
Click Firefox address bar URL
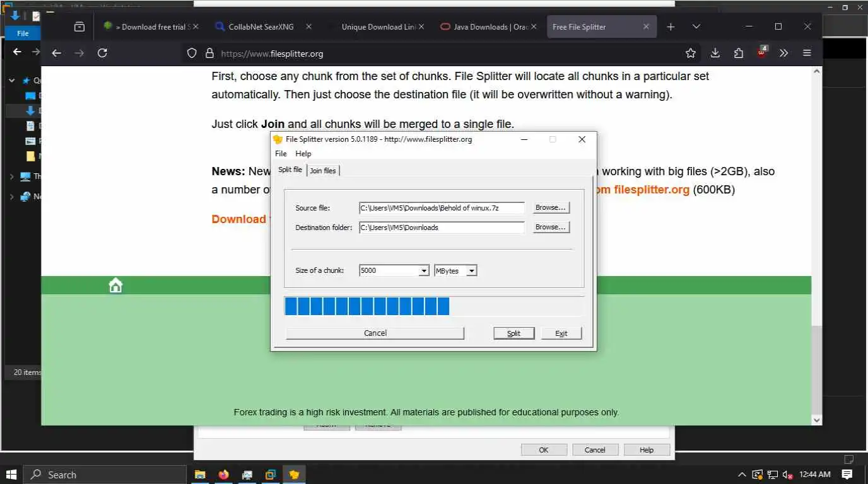272,54
